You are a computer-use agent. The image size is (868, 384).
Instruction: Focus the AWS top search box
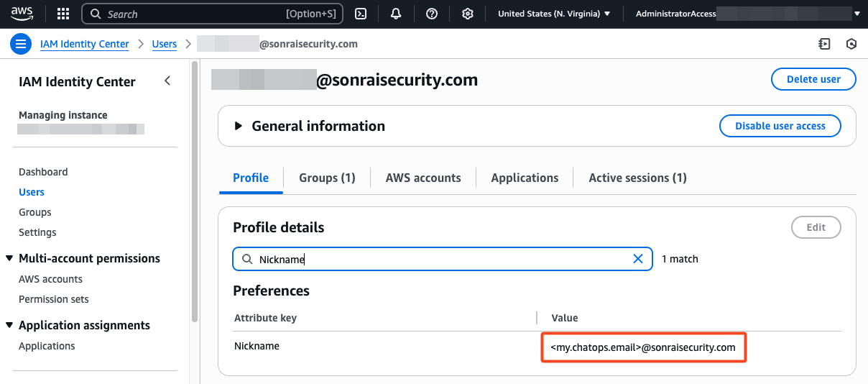213,14
